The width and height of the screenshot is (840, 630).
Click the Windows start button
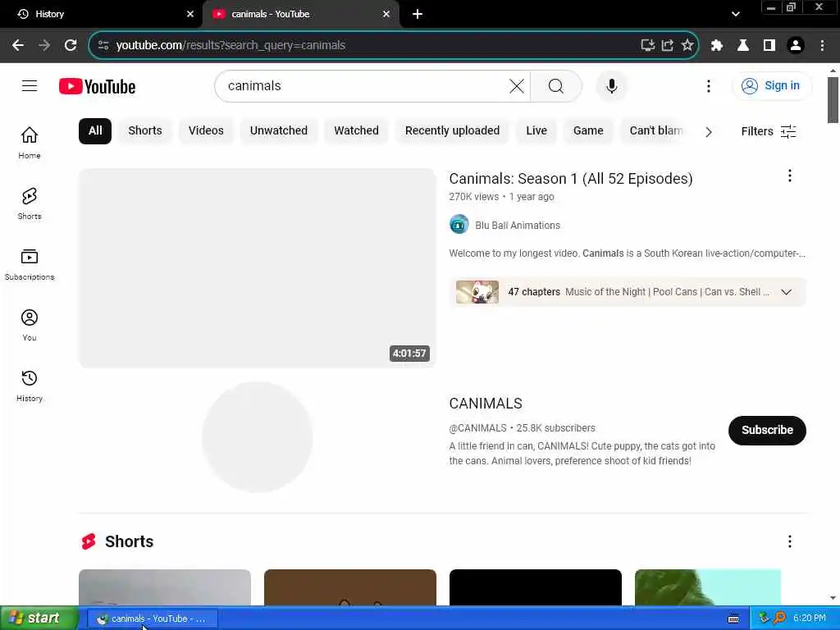point(39,619)
